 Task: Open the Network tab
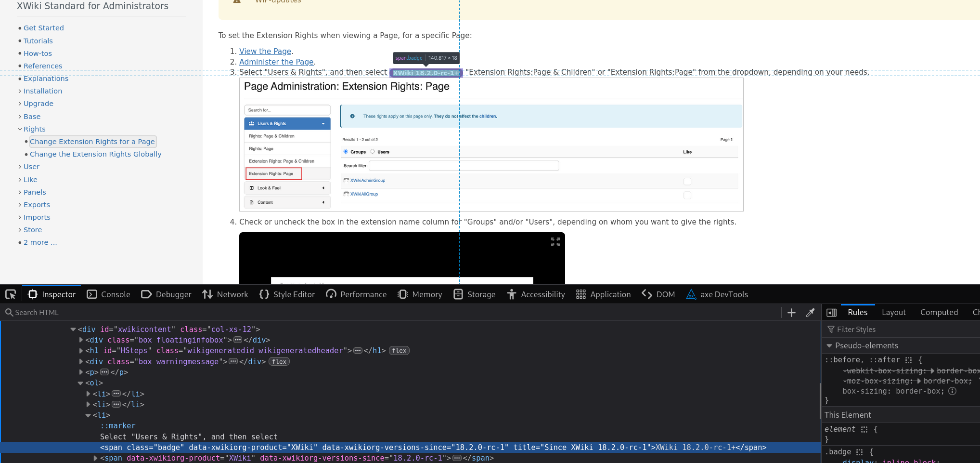[225, 294]
